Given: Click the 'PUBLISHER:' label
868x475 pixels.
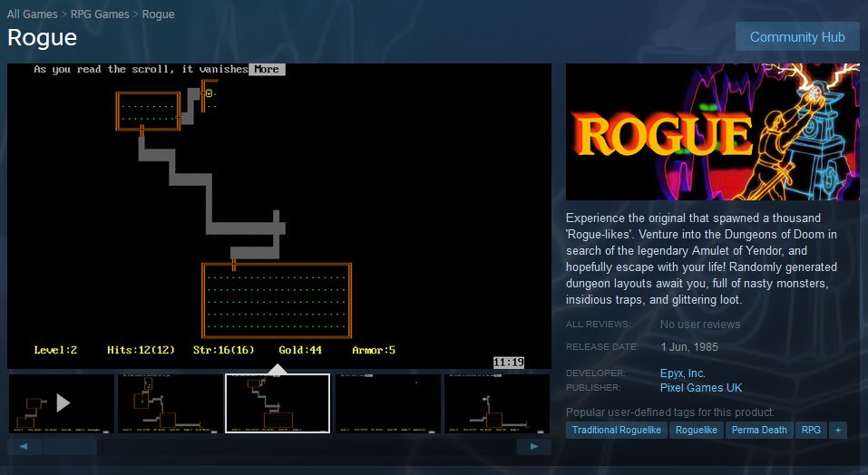Looking at the screenshot, I should [593, 388].
